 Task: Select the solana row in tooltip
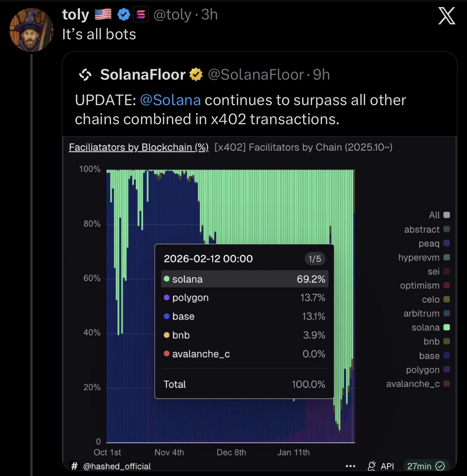pyautogui.click(x=244, y=279)
